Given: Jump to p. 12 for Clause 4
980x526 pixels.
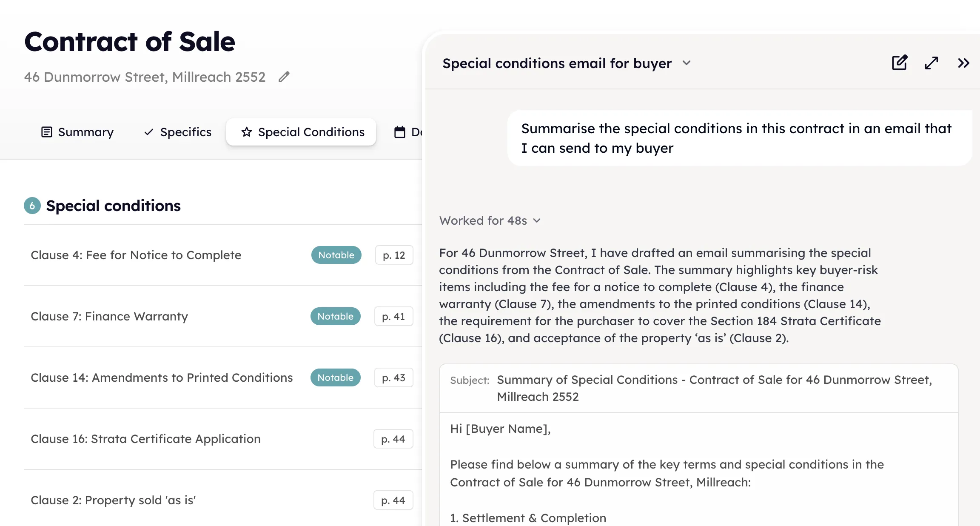Looking at the screenshot, I should click(394, 255).
